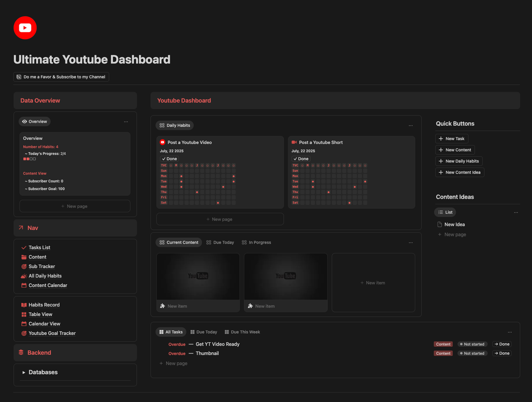Click the stack icon beside Backend heading
The image size is (532, 402).
21,352
